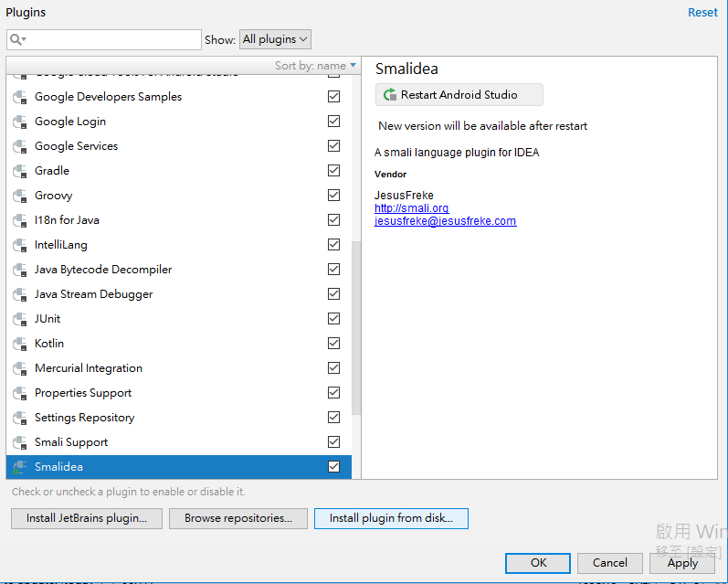728x584 pixels.
Task: Click the plugin icon beside IntelliLang
Action: pyautogui.click(x=20, y=244)
